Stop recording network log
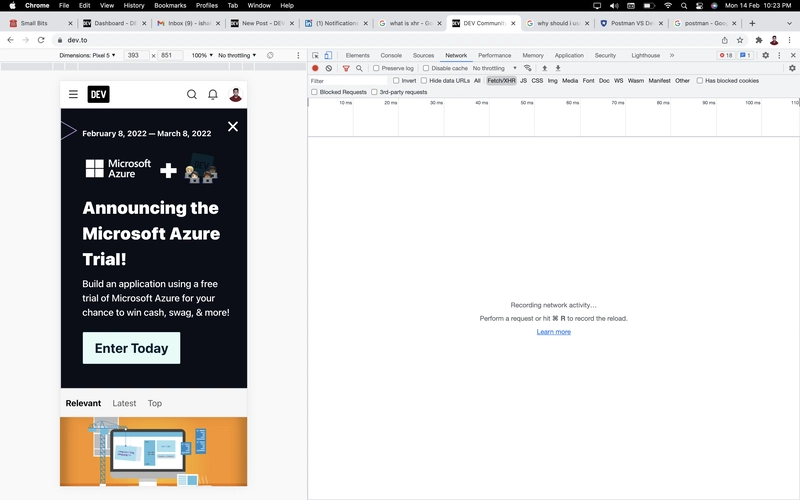Screen dimensions: 800x500 315,68
